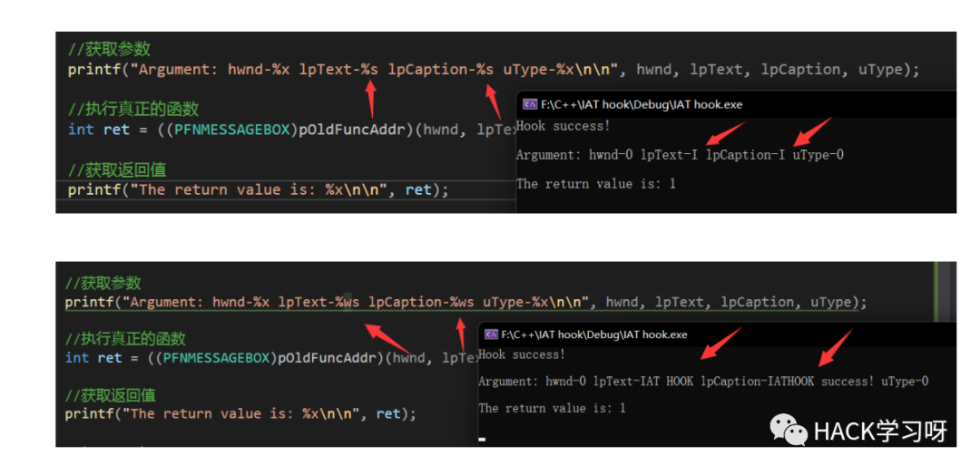980x475 pixels.
Task: Click the console app icon in the upper console title bar
Action: (530, 104)
